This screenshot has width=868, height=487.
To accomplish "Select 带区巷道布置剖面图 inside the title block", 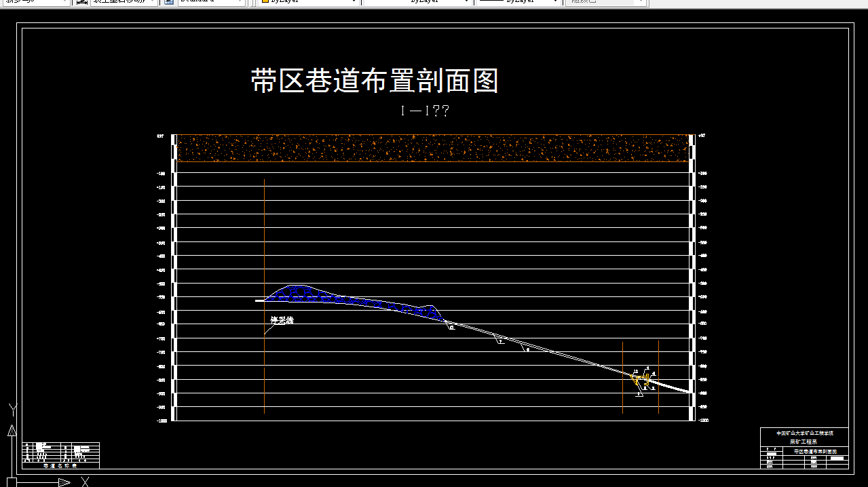I will 815,451.
